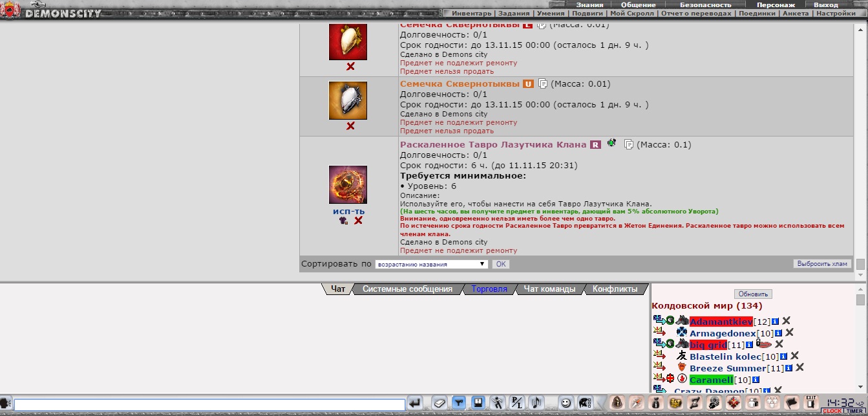Click the green gem icon beside Тавро title
The image size is (868, 416).
click(x=611, y=143)
